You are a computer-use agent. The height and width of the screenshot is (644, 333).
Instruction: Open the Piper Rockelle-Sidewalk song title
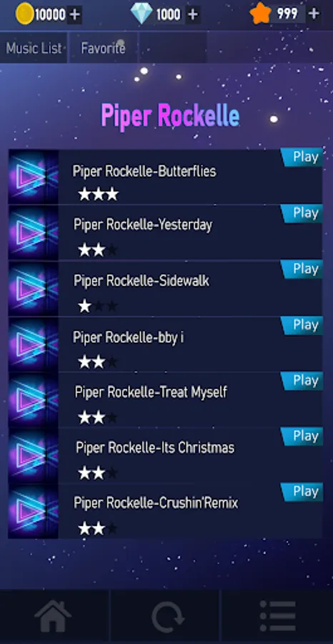tap(141, 281)
